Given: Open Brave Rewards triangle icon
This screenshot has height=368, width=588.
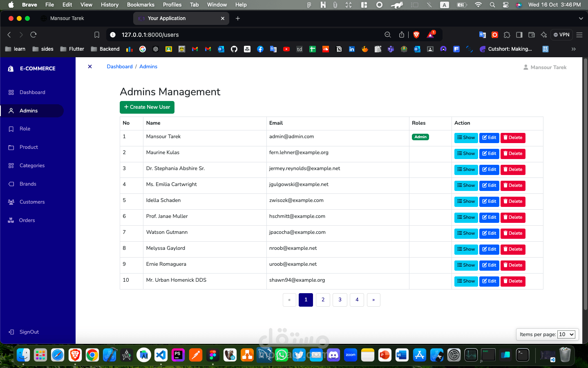Looking at the screenshot, I should tap(431, 35).
